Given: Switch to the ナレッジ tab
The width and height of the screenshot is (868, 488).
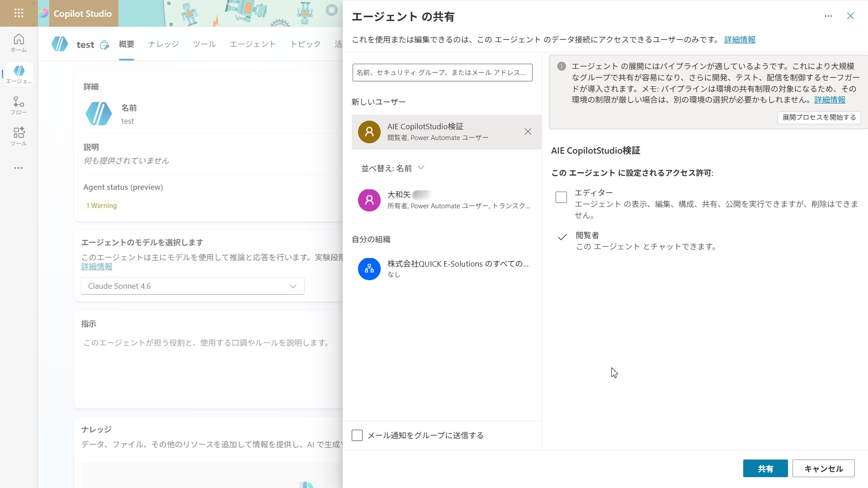Looking at the screenshot, I should (164, 44).
